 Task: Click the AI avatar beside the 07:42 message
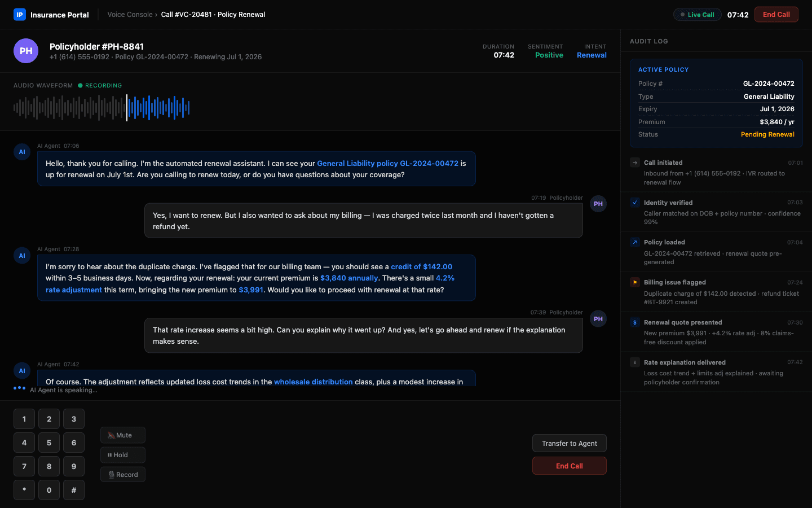pyautogui.click(x=22, y=371)
